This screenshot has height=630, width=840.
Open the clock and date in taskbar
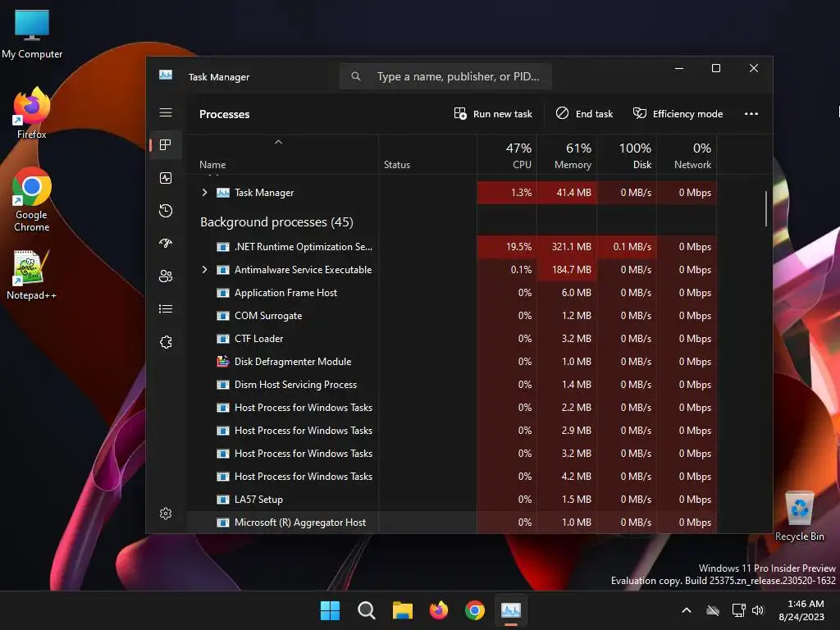click(x=801, y=610)
